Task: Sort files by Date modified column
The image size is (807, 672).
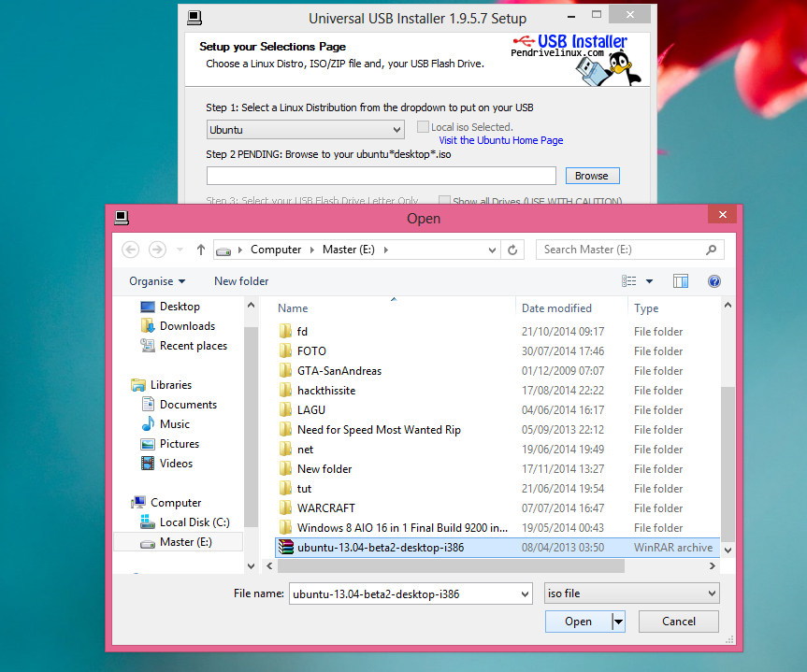Action: (556, 308)
